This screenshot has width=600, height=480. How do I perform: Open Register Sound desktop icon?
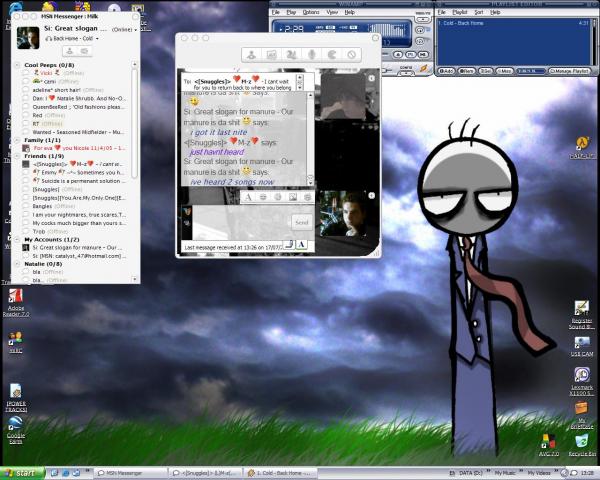[x=582, y=315]
